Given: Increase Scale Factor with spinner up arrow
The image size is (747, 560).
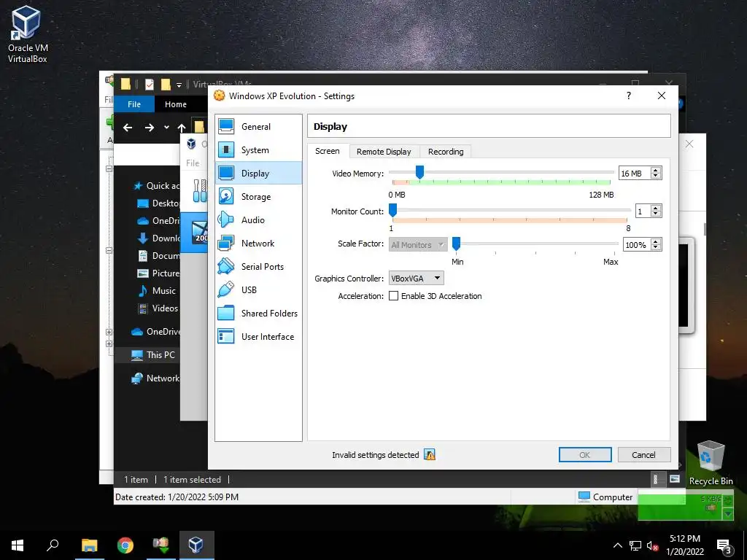Looking at the screenshot, I should click(656, 242).
